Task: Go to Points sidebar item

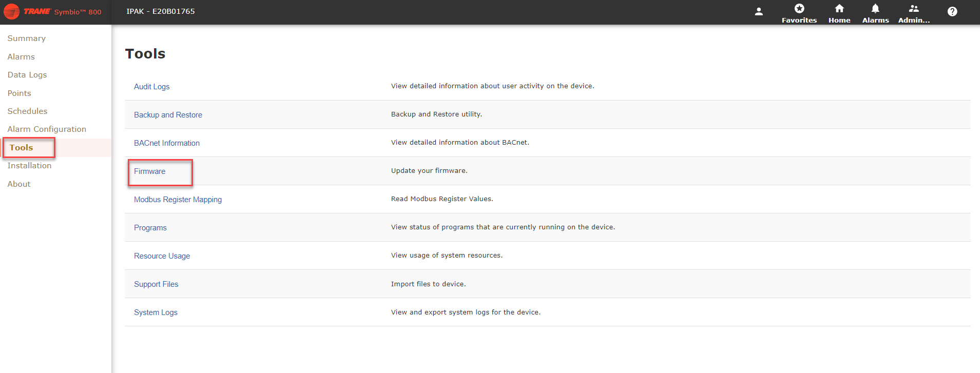Action: tap(20, 93)
